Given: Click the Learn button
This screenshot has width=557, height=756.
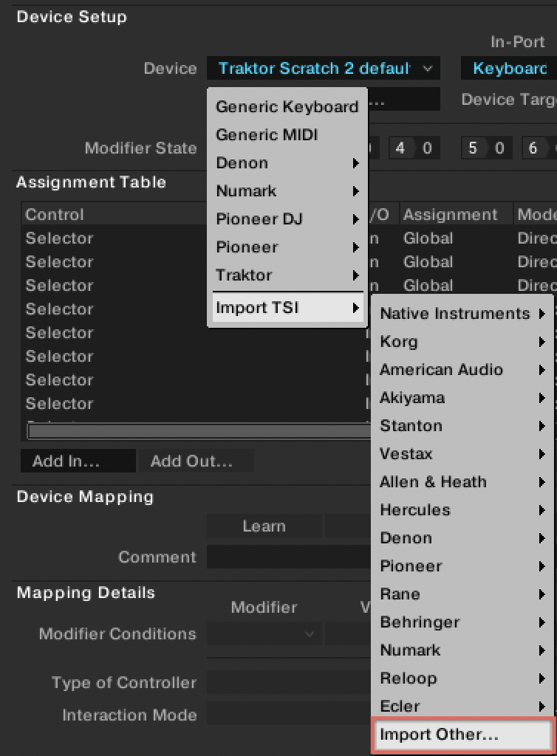Looking at the screenshot, I should pyautogui.click(x=264, y=526).
